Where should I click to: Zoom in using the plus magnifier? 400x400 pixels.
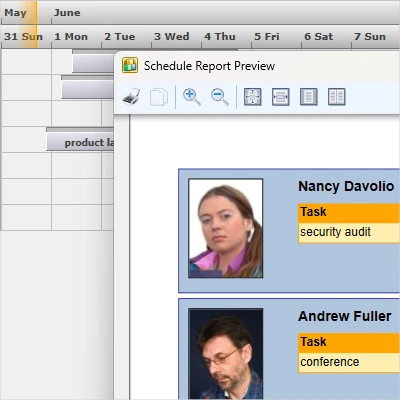tap(192, 97)
